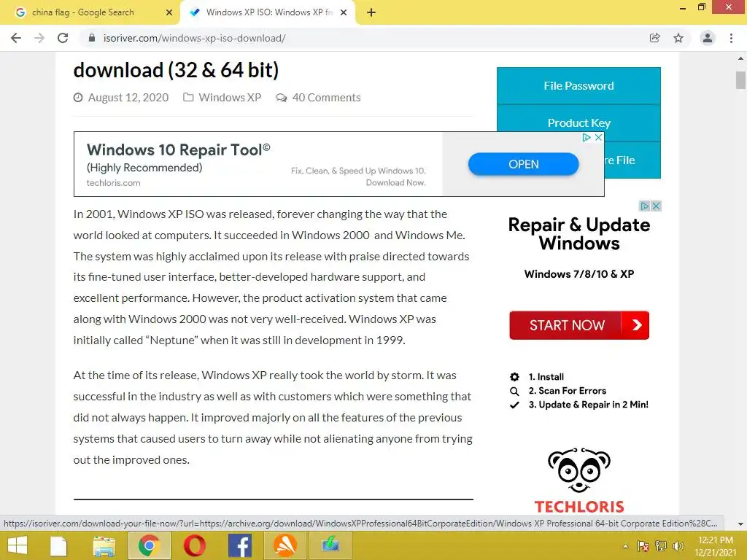Click the Repair & Update Windows ad heading
Screen dimensions: 747x560
tap(578, 234)
